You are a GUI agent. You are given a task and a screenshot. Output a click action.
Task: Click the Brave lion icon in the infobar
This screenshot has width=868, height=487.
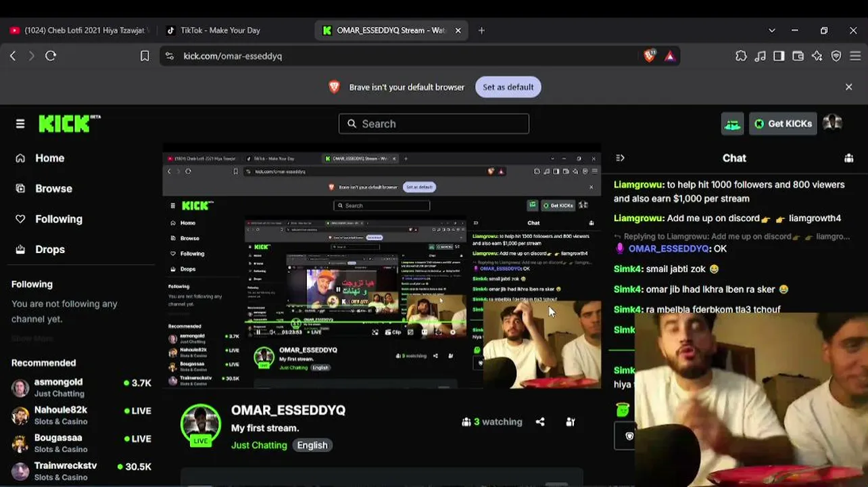point(334,87)
